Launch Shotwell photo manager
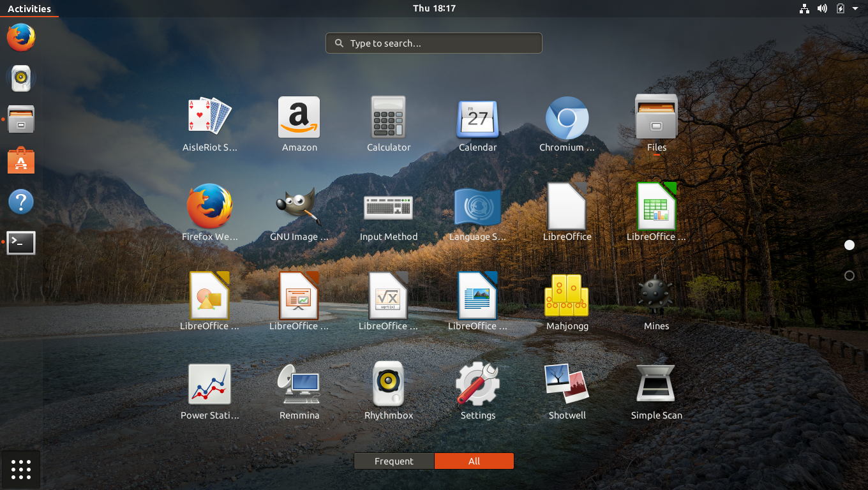Screen dimensions: 868x490 pyautogui.click(x=567, y=383)
